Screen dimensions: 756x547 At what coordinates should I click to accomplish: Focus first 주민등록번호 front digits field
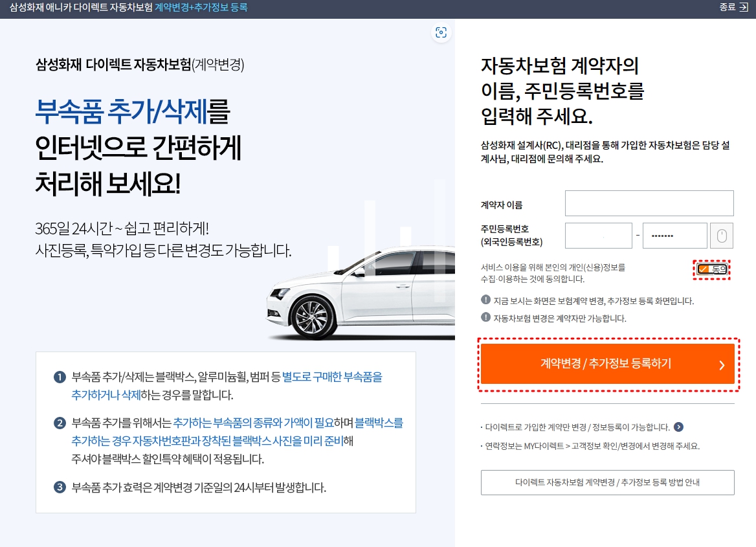tap(598, 236)
